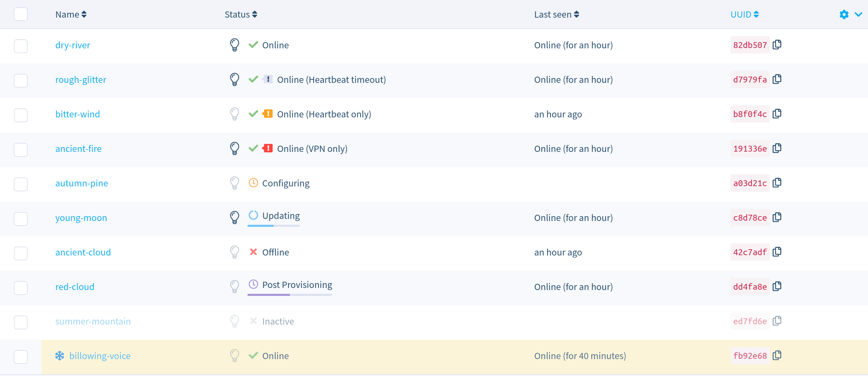
Task: Open the dry-river device page
Action: click(x=73, y=45)
